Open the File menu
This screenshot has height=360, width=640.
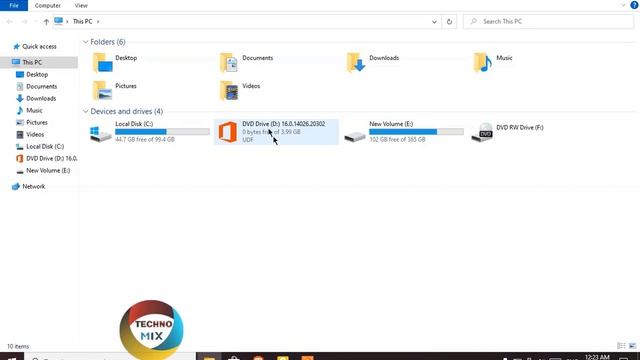[x=14, y=5]
